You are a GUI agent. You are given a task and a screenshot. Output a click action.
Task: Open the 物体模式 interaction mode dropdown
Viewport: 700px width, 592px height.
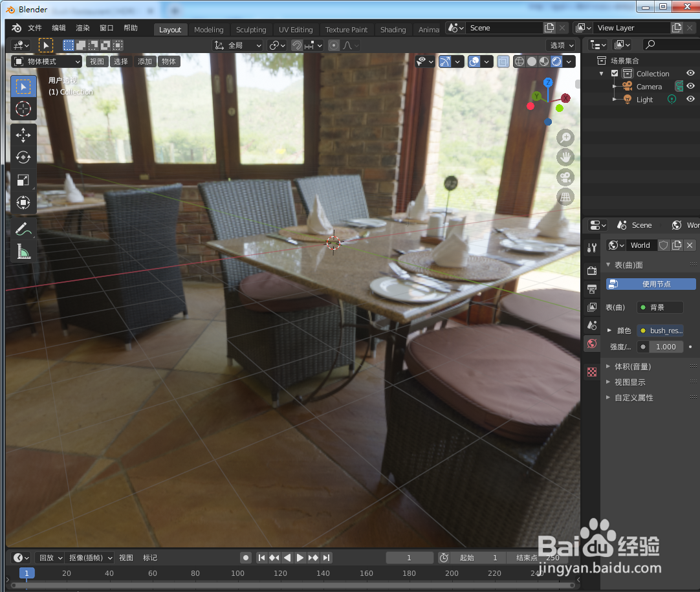[x=45, y=61]
